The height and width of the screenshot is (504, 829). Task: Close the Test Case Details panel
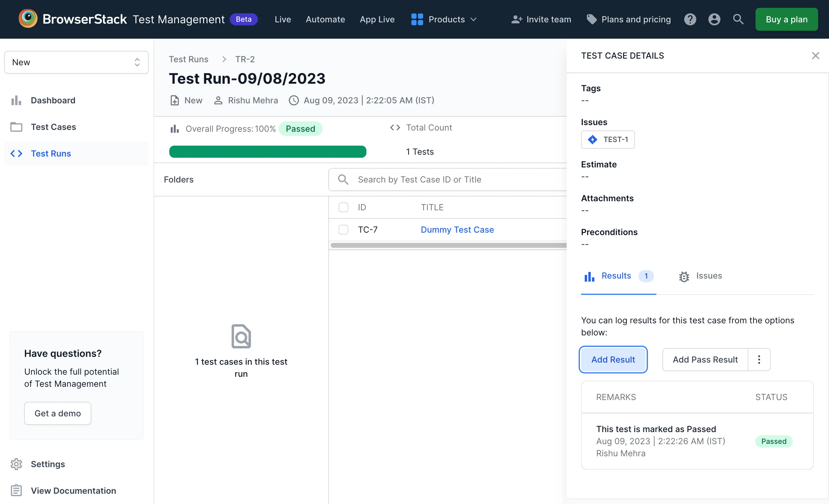click(815, 56)
